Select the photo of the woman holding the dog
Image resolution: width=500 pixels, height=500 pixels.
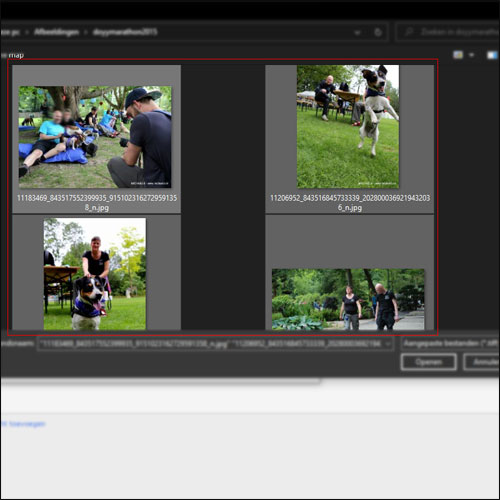tap(95, 274)
